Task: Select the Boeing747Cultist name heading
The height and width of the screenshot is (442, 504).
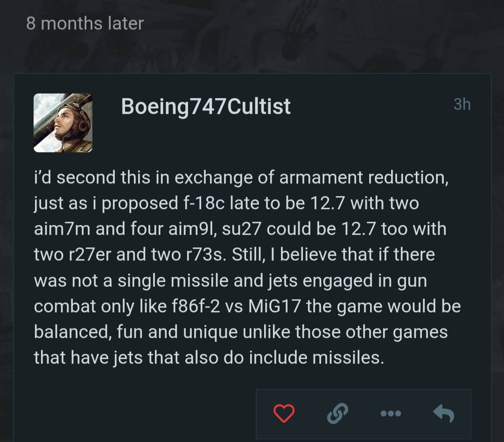Action: 206,106
